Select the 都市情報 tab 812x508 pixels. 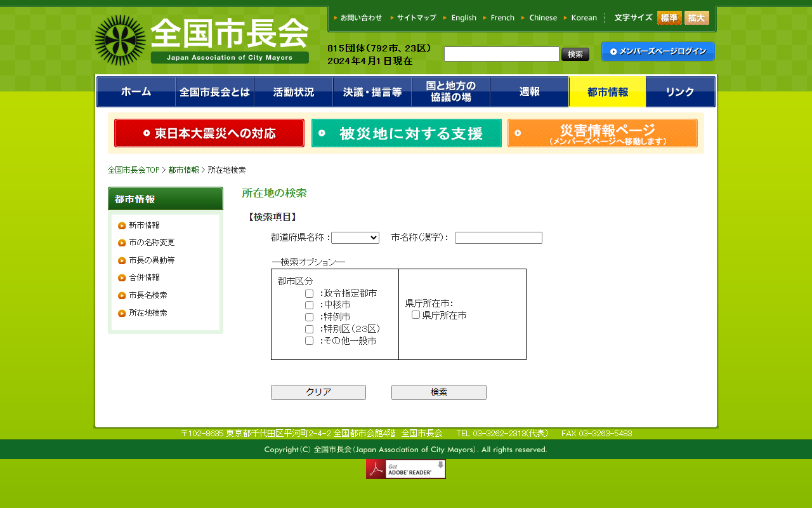608,92
